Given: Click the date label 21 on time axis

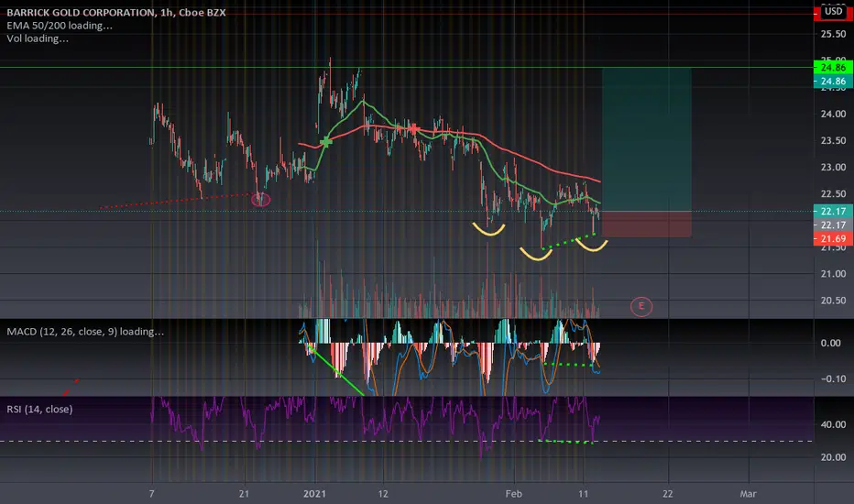Looking at the screenshot, I should pos(244,494).
